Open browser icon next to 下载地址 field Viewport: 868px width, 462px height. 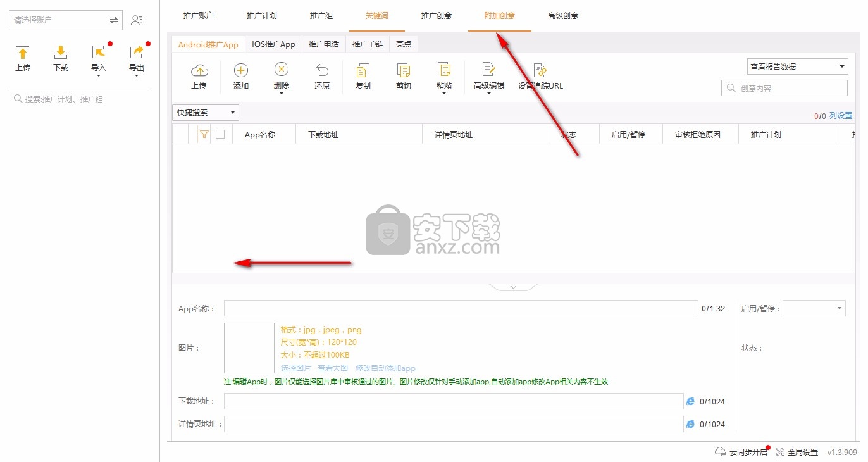pyautogui.click(x=690, y=401)
